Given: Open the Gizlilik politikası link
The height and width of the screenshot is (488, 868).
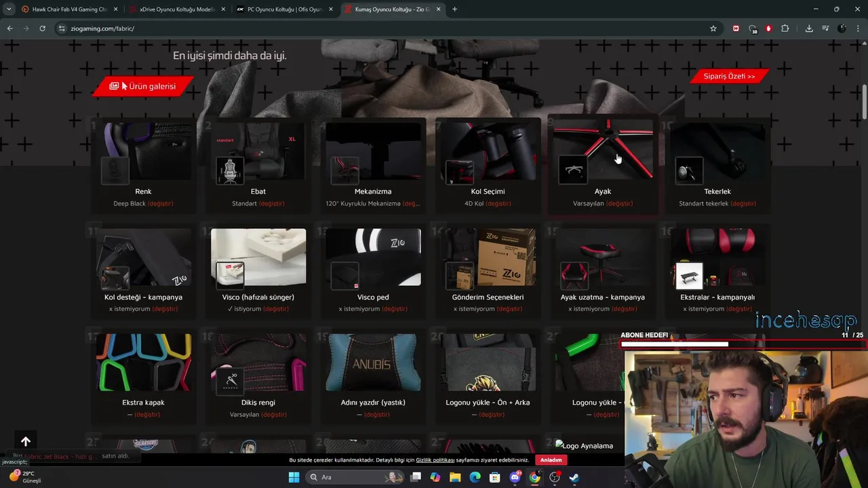Looking at the screenshot, I should tap(435, 460).
